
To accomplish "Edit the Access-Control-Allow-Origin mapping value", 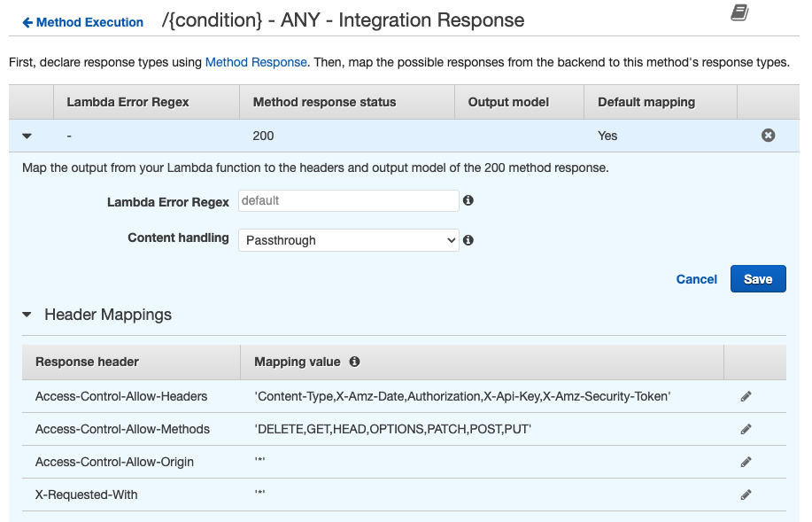I will click(x=746, y=462).
